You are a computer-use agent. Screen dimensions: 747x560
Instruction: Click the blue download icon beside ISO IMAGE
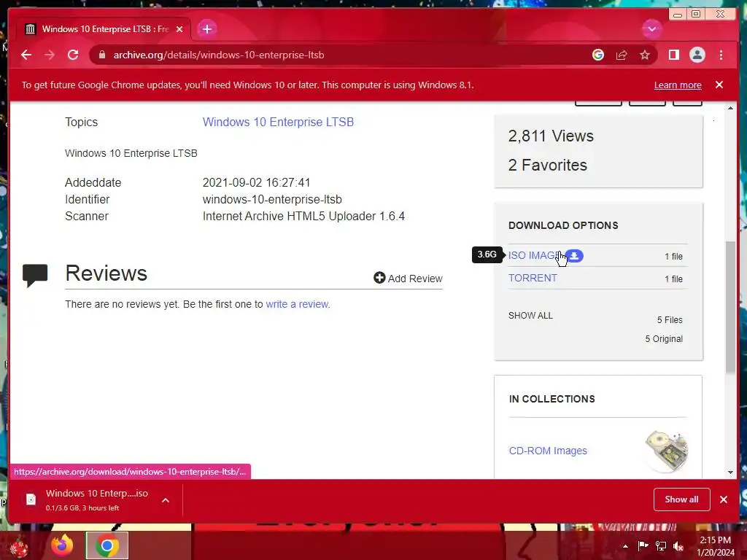coord(575,256)
